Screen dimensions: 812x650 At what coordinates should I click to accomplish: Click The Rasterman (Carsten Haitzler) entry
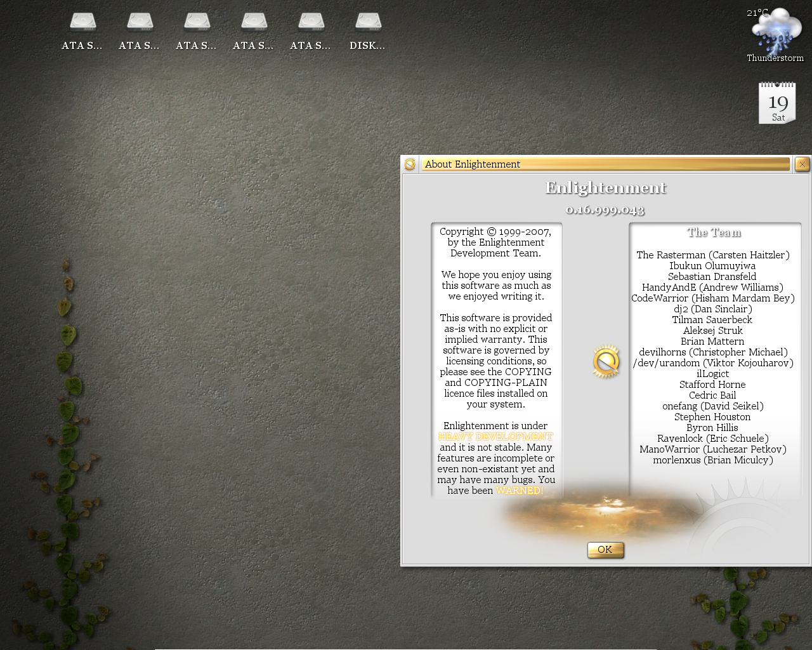tap(713, 255)
